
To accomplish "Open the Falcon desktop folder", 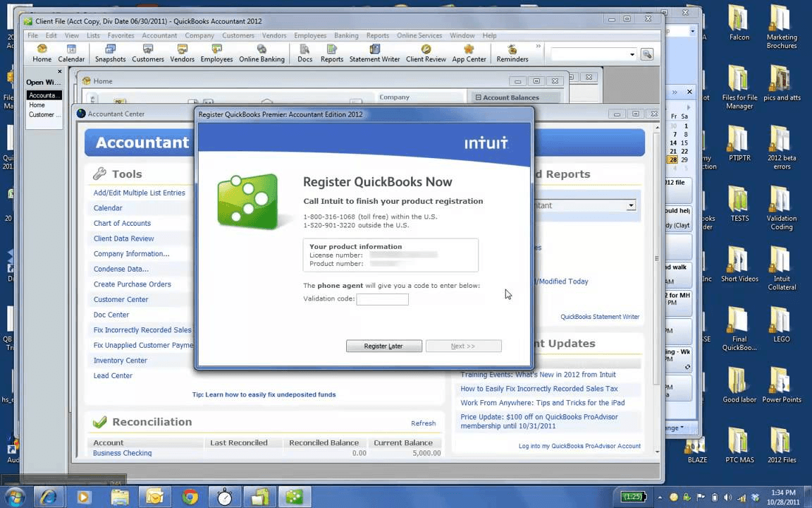I will coord(739,23).
